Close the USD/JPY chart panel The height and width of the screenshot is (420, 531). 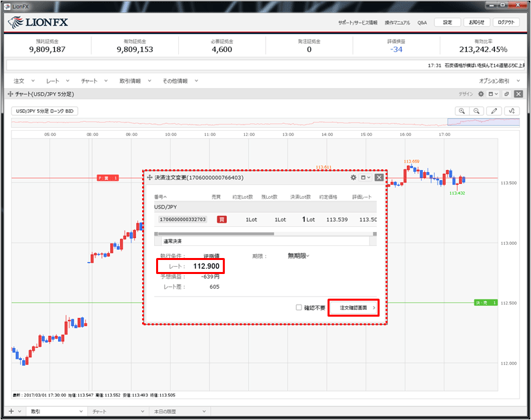518,94
